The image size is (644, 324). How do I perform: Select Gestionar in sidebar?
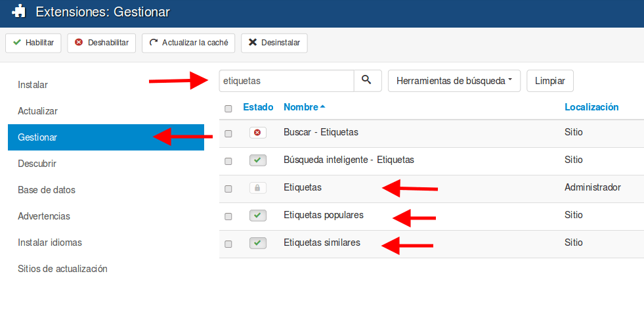[x=106, y=137]
